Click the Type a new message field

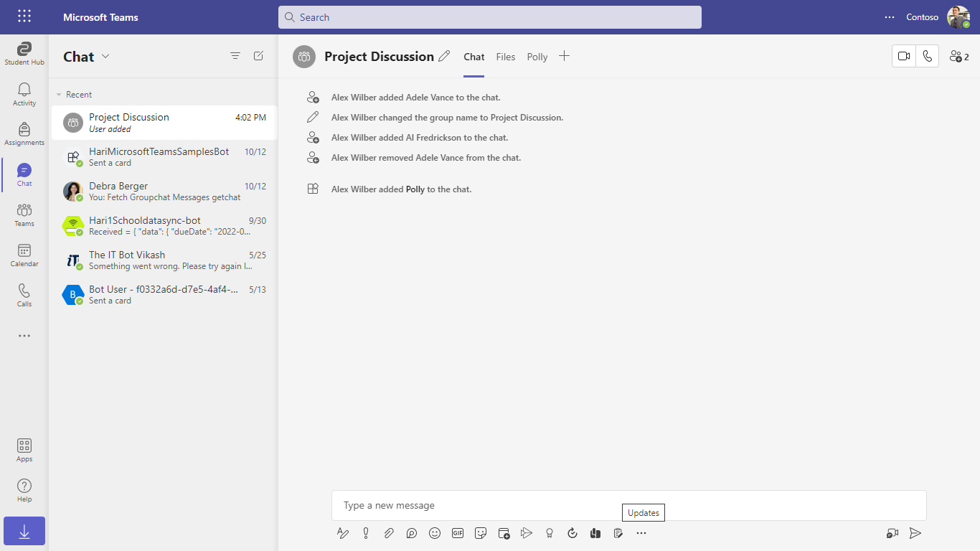point(629,505)
